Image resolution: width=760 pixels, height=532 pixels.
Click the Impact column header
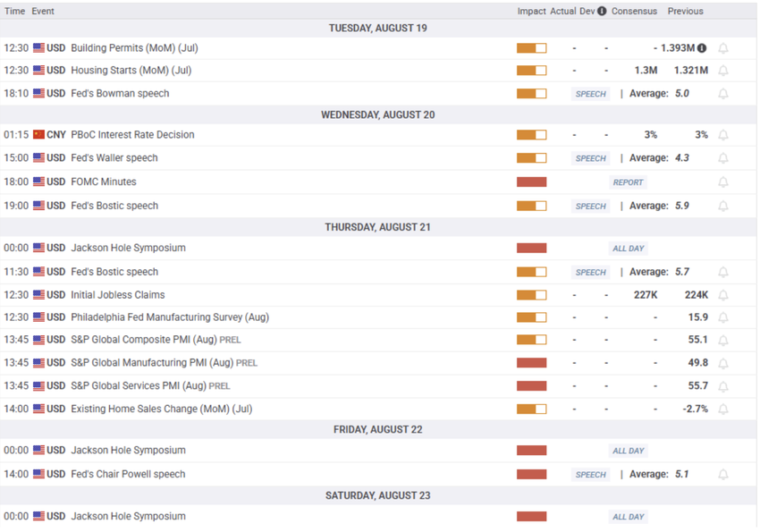coord(531,11)
